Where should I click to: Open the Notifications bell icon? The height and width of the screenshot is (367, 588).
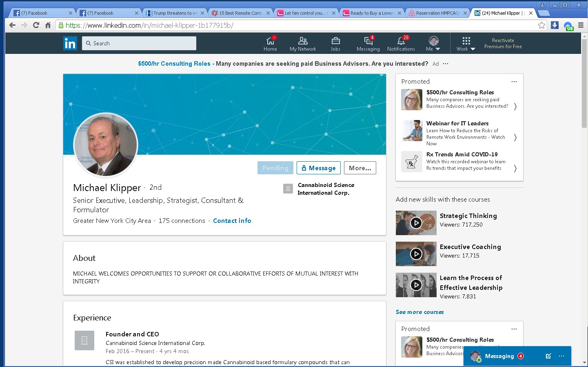tap(401, 41)
